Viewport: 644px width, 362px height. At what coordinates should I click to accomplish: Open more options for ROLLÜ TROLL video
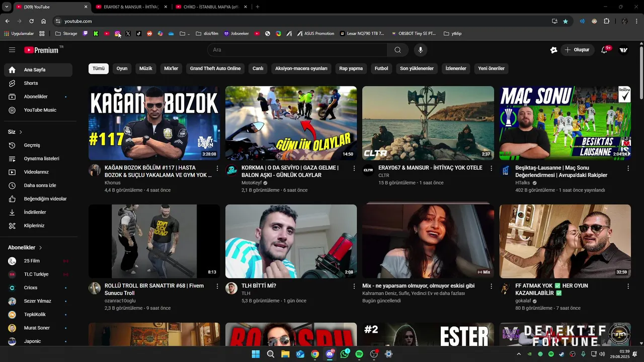pos(217,286)
